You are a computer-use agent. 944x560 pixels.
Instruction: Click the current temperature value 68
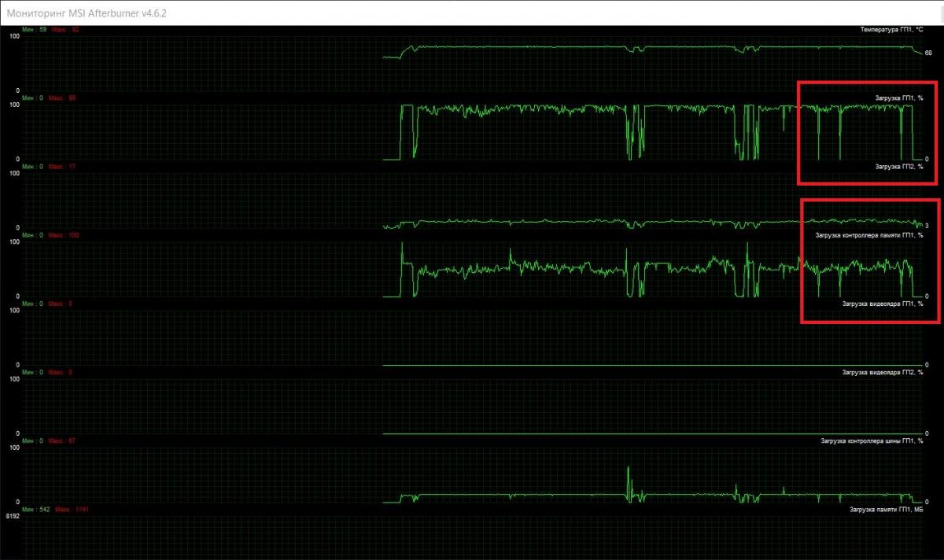(x=929, y=53)
